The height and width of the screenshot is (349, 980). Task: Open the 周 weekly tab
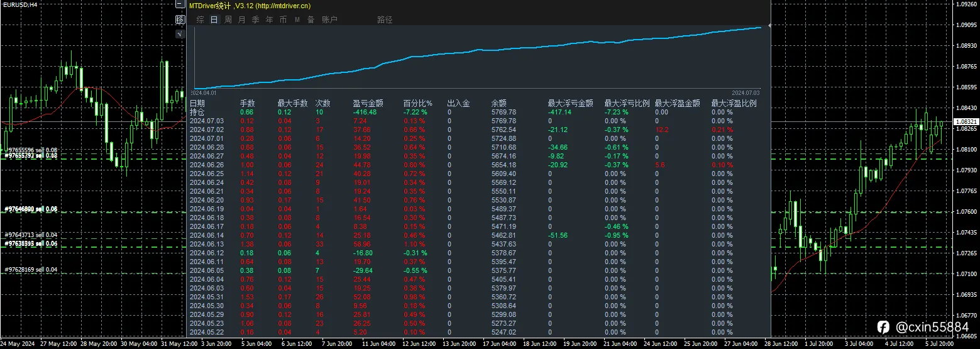[x=228, y=19]
